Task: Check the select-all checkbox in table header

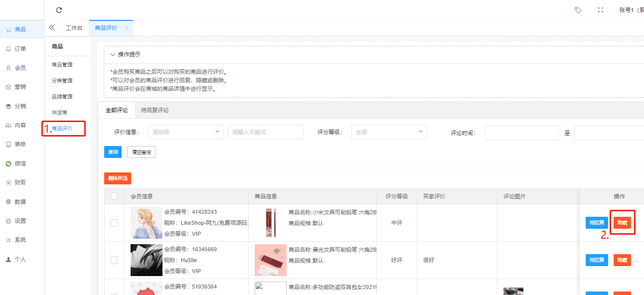Action: pos(114,196)
